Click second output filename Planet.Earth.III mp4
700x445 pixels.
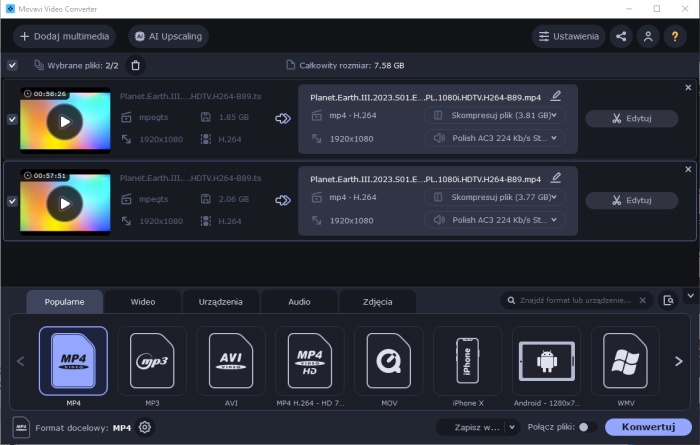point(425,179)
